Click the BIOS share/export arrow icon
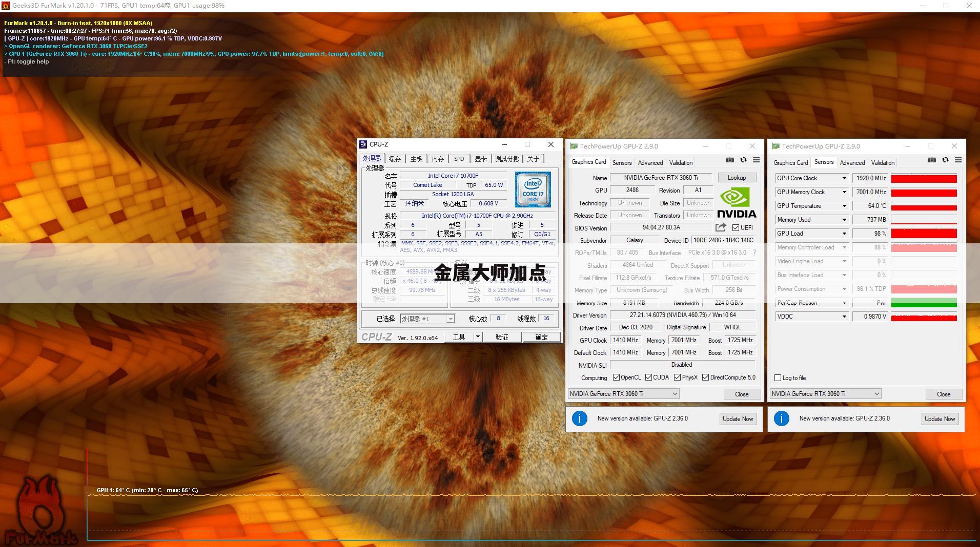The height and width of the screenshot is (547, 980). [721, 227]
